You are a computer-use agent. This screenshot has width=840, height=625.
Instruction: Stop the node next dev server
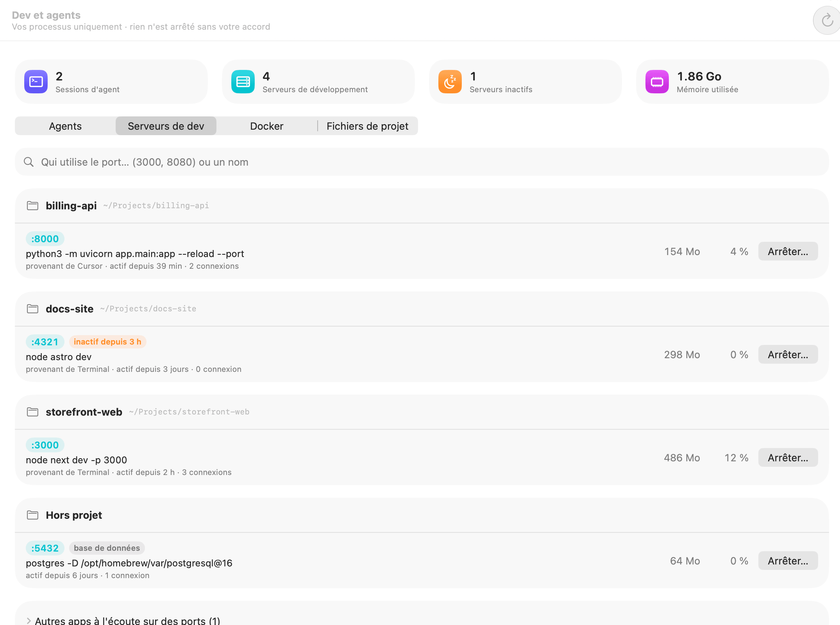(x=788, y=457)
